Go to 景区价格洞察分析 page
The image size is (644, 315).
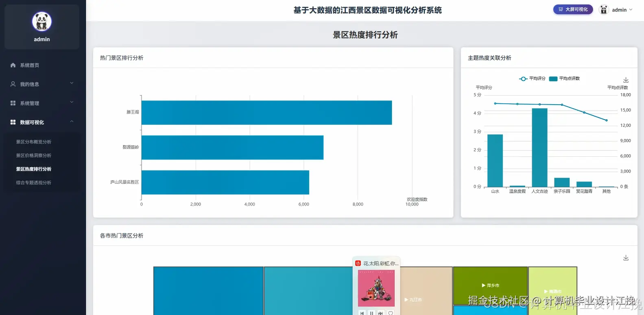(34, 155)
